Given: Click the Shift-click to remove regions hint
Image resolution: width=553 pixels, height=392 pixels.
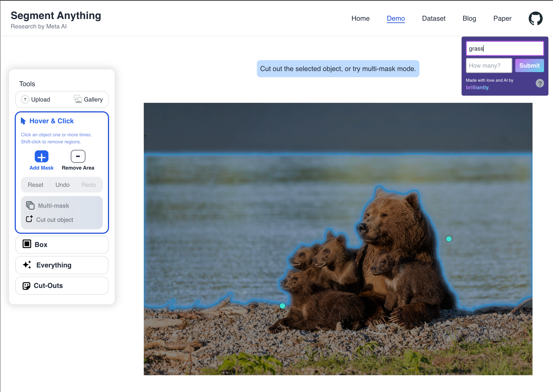Looking at the screenshot, I should point(51,142).
